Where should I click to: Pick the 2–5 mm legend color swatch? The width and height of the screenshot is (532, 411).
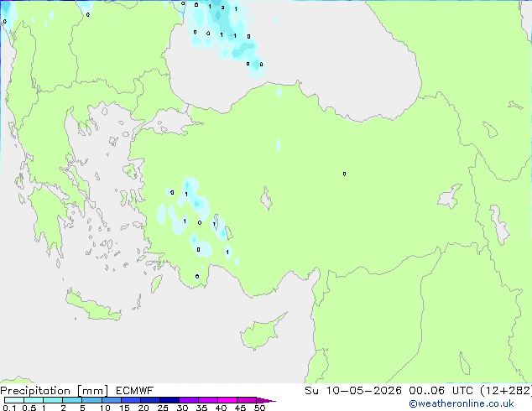pyautogui.click(x=72, y=400)
